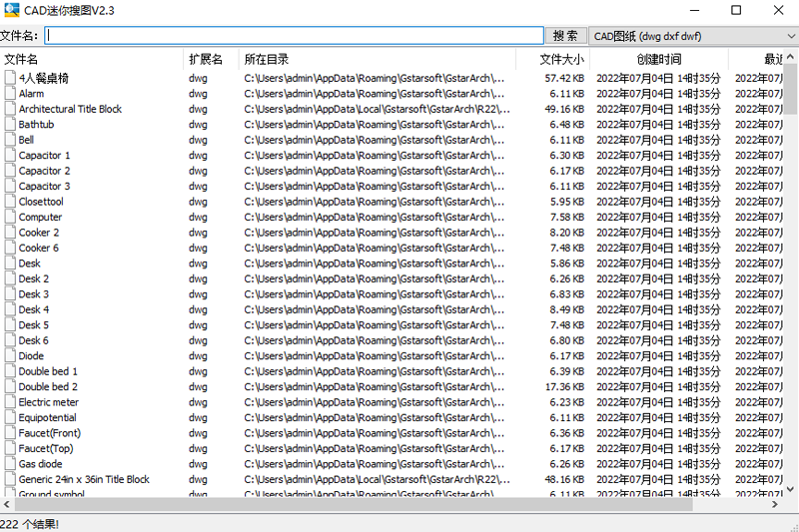The image size is (799, 532).
Task: Click the Computer row file icon
Action: pyautogui.click(x=9, y=218)
